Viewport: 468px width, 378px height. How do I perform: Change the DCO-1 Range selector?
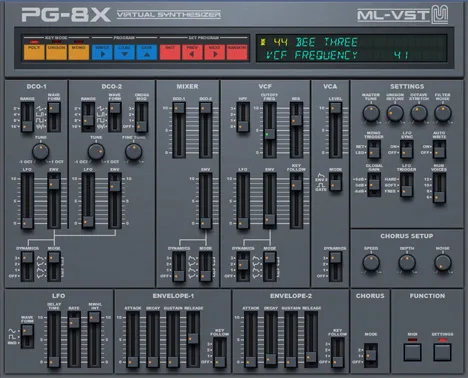pyautogui.click(x=27, y=117)
